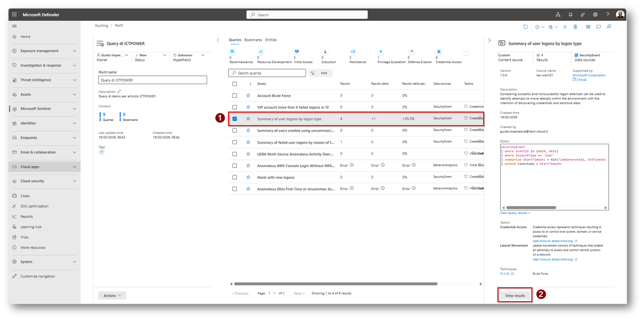Screen dimensions: 644x321
Task: Open the settings gear in header
Action: pyautogui.click(x=595, y=15)
